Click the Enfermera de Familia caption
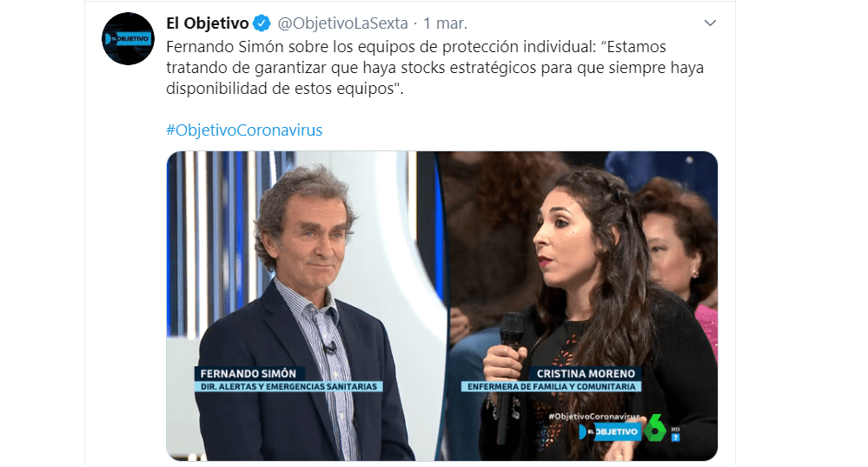This screenshot has height=467, width=868. point(552,387)
